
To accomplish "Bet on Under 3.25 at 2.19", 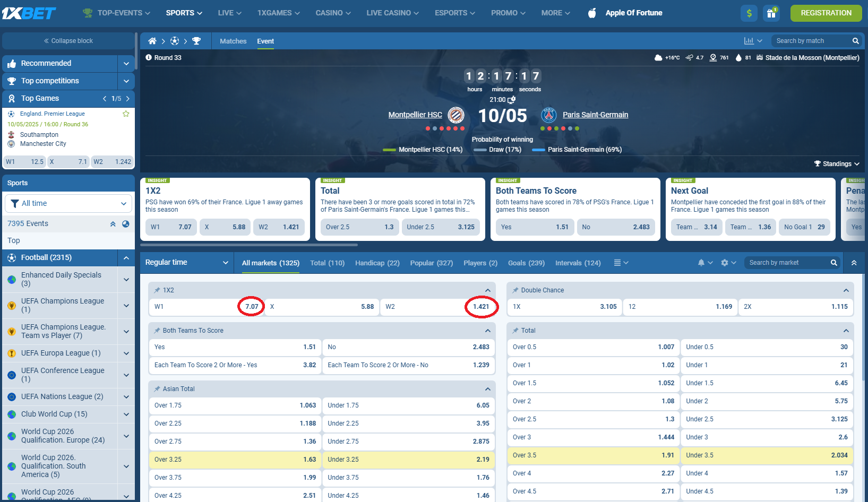I will 408,460.
